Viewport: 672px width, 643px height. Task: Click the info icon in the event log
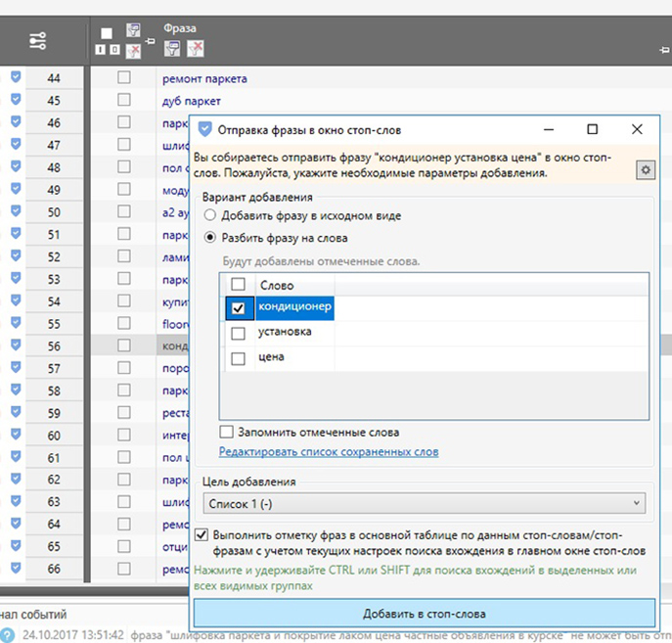coord(7,636)
